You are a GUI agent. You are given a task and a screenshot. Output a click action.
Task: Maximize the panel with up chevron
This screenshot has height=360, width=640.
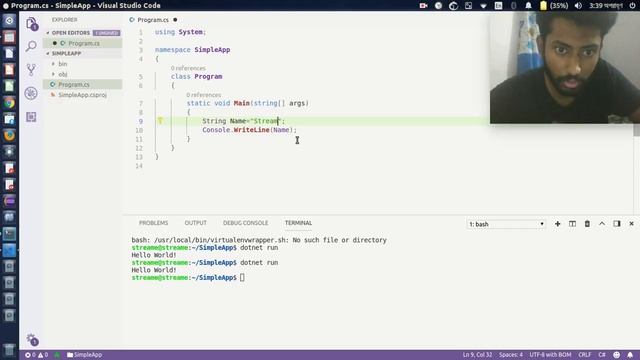point(602,224)
